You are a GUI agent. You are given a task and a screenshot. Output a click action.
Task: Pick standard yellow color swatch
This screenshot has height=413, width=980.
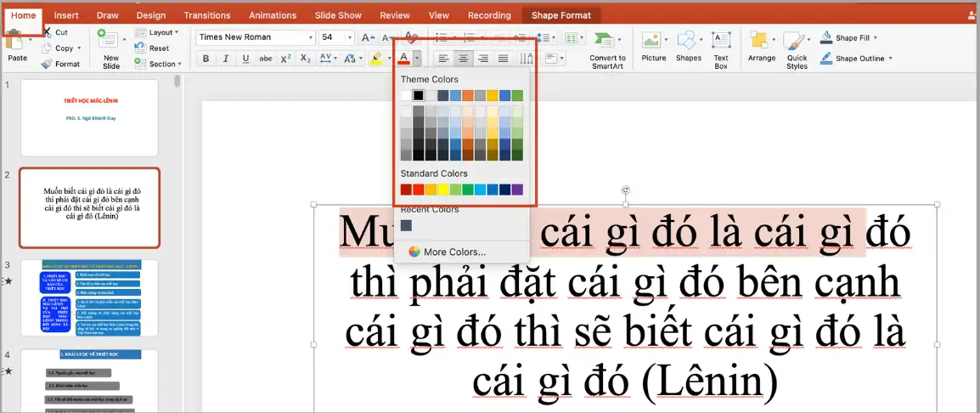click(x=443, y=190)
